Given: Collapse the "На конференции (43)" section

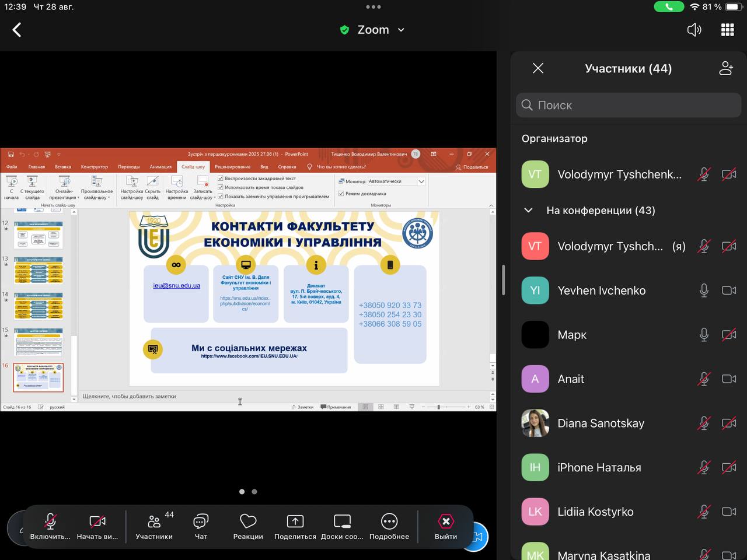Looking at the screenshot, I should [529, 210].
